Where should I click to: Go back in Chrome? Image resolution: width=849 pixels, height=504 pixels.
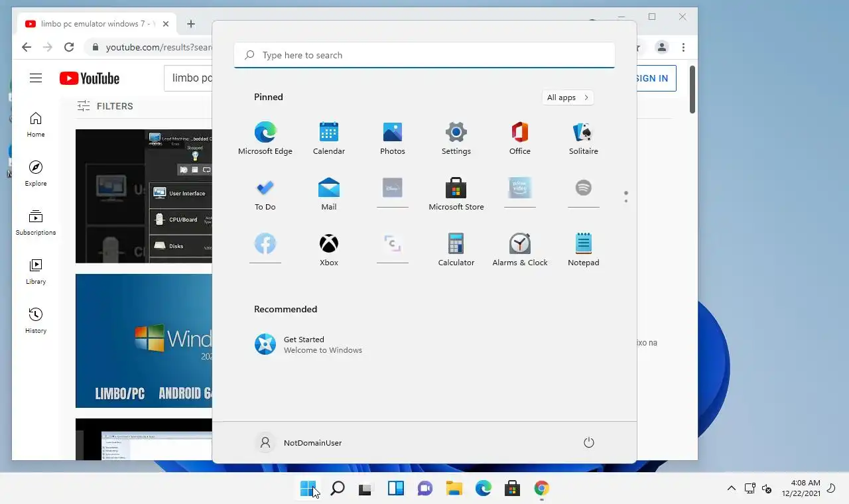pos(27,47)
